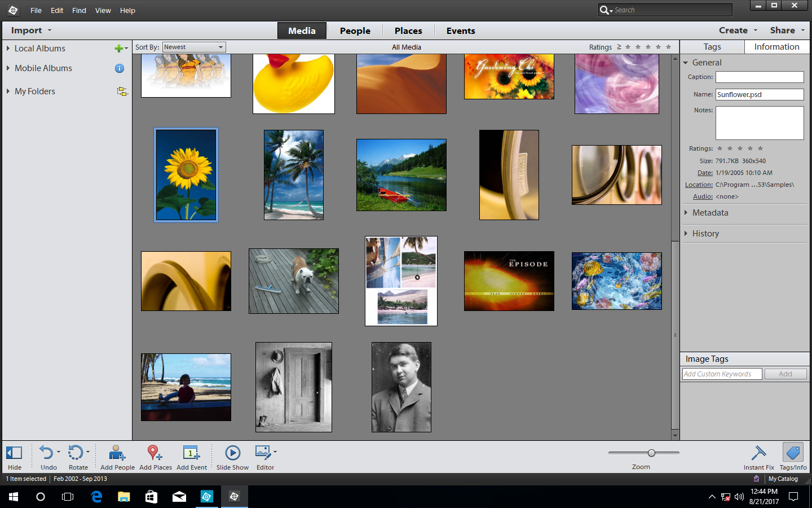Click the Rotate icon
The width and height of the screenshot is (812, 508).
pos(76,453)
